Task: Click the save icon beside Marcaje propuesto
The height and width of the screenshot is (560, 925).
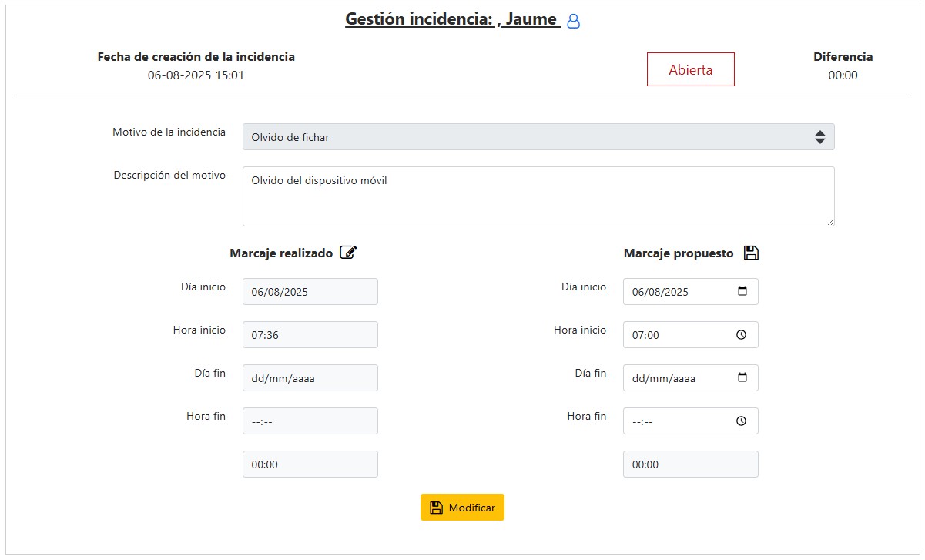Action: pos(751,253)
